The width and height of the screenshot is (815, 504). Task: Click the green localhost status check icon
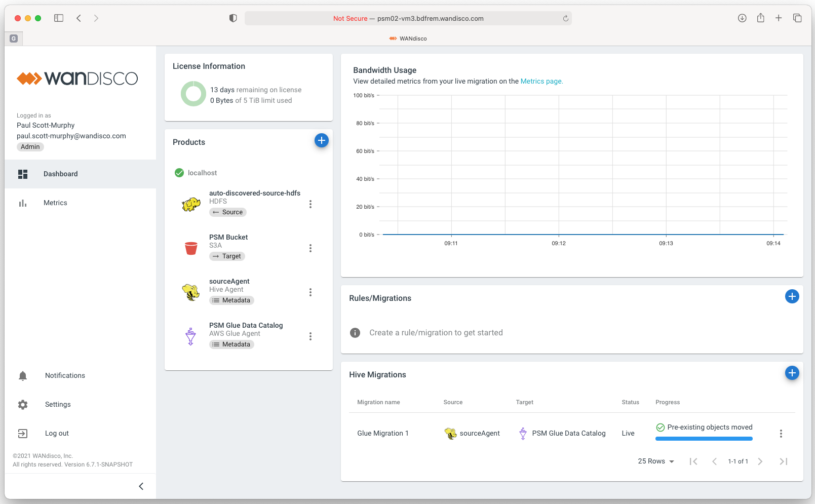tap(179, 173)
